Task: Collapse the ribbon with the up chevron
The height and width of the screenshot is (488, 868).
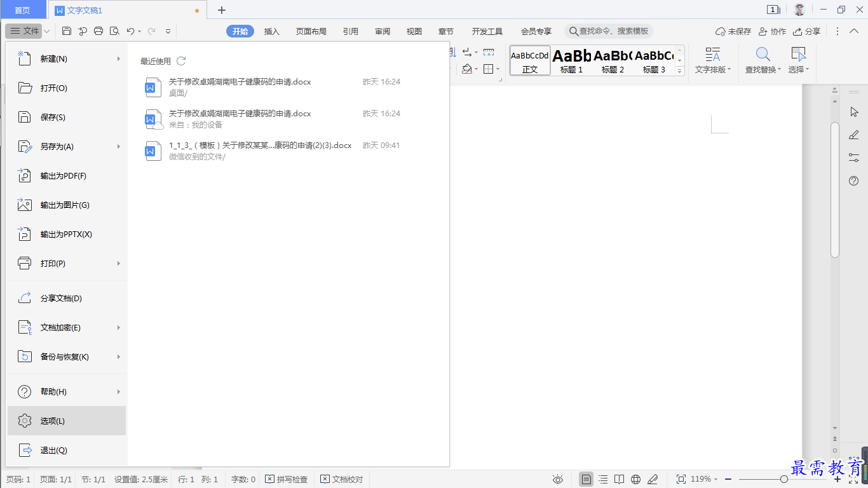Action: 855,31
